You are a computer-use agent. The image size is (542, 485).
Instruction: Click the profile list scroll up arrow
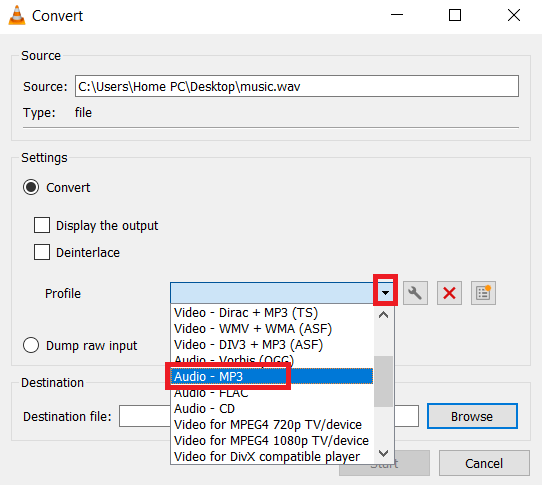pos(383,315)
